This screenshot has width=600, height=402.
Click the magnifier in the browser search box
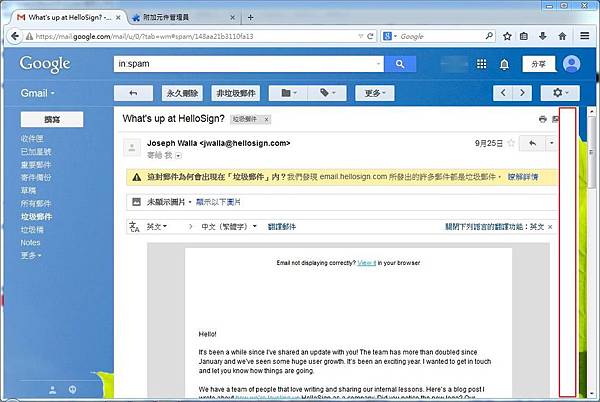pos(489,36)
